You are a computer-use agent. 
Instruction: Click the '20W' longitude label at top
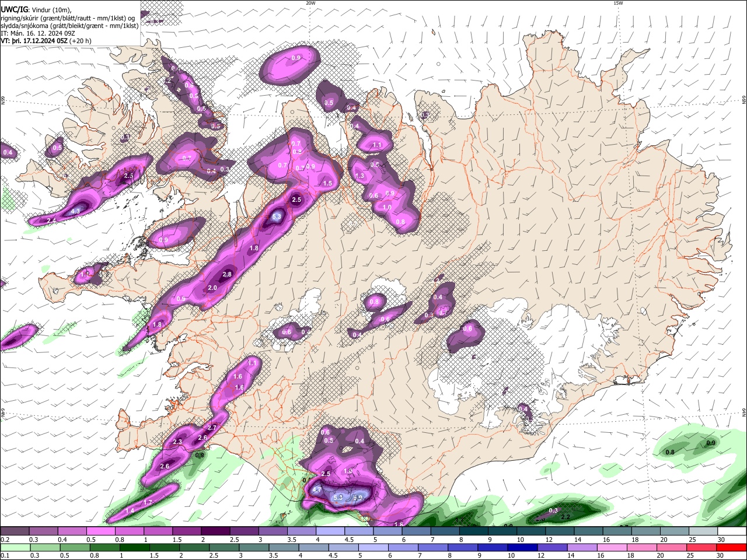pyautogui.click(x=310, y=3)
